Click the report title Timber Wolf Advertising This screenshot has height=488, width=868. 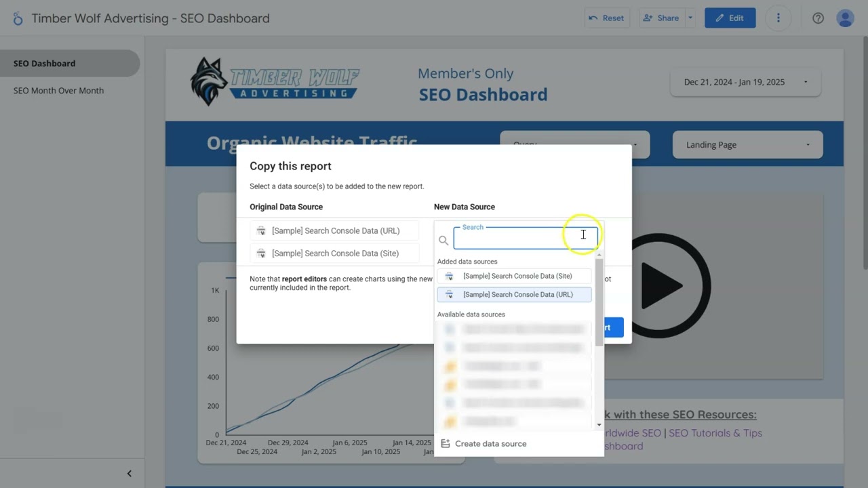point(151,18)
